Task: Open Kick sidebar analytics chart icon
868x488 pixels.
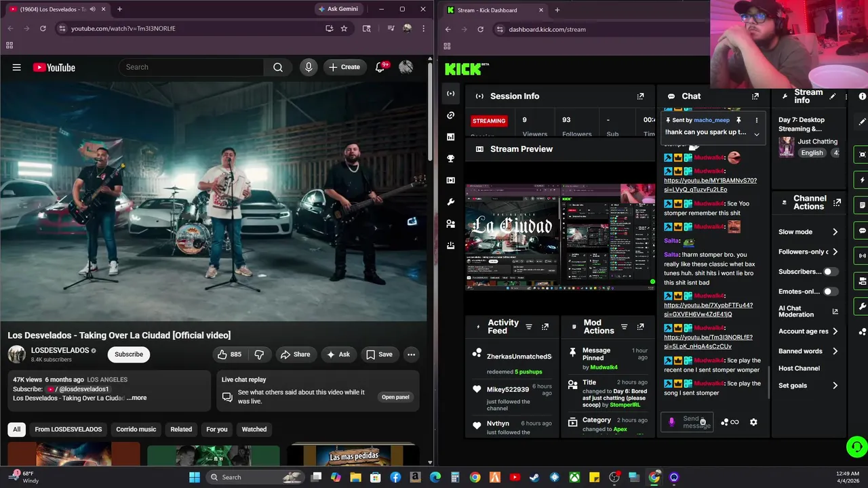Action: coord(451,137)
